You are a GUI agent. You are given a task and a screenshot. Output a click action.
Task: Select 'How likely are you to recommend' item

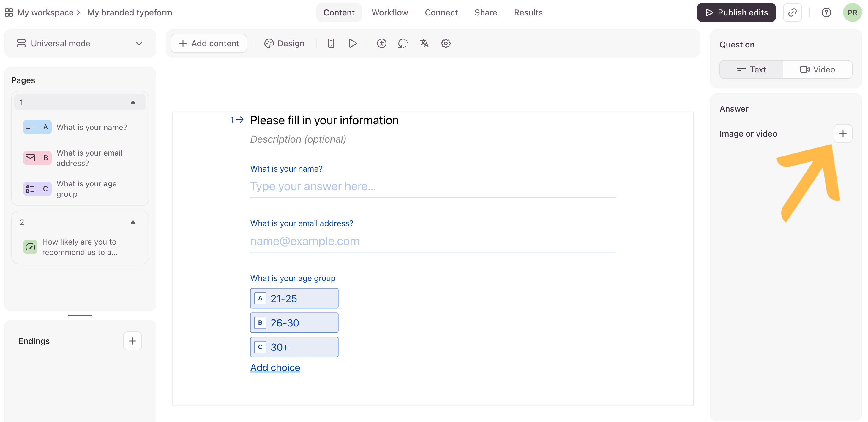tap(80, 247)
